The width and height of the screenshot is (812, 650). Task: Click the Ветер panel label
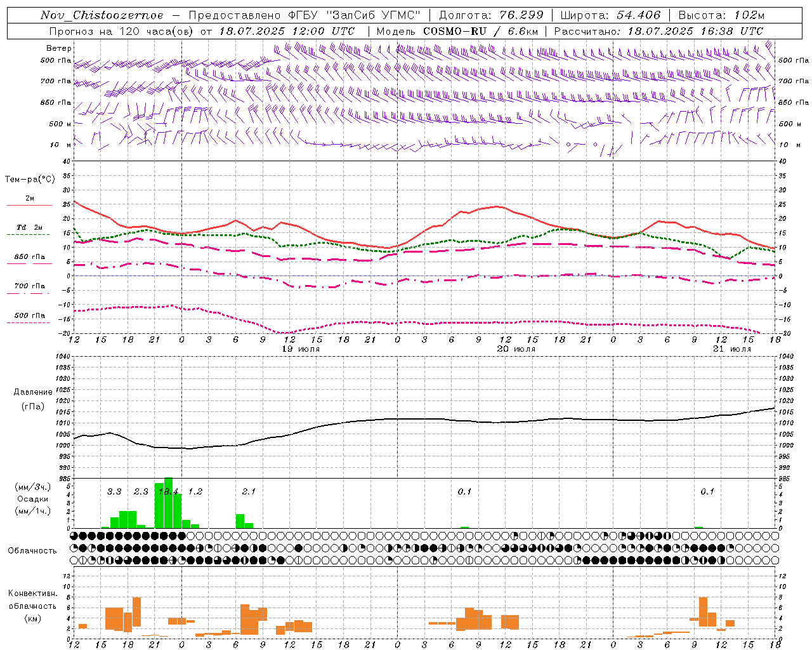click(x=59, y=48)
